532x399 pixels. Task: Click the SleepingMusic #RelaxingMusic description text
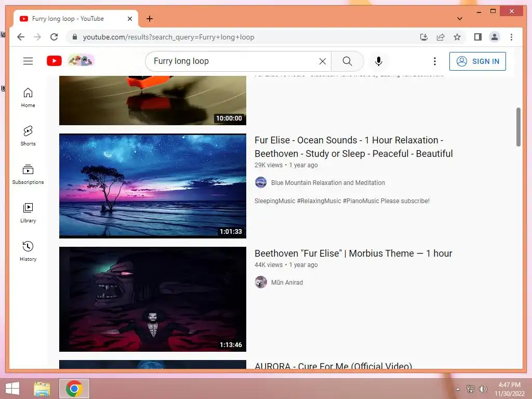(342, 201)
